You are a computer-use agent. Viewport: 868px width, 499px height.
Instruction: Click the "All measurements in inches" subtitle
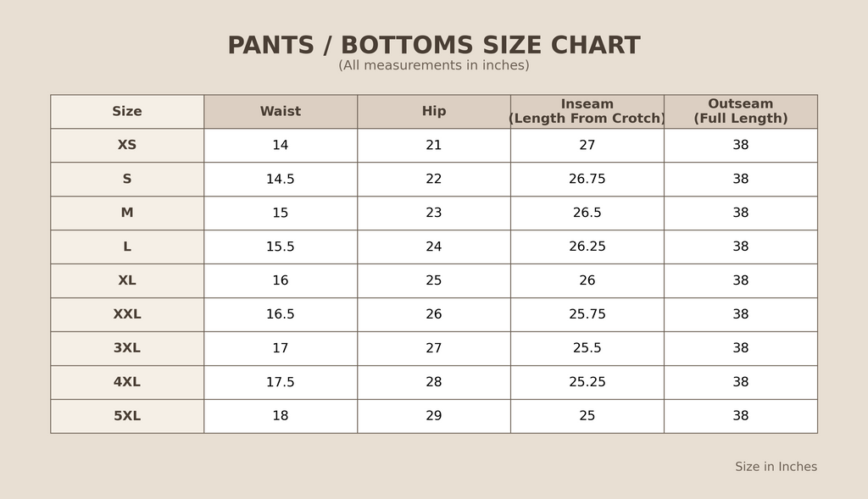tap(433, 66)
